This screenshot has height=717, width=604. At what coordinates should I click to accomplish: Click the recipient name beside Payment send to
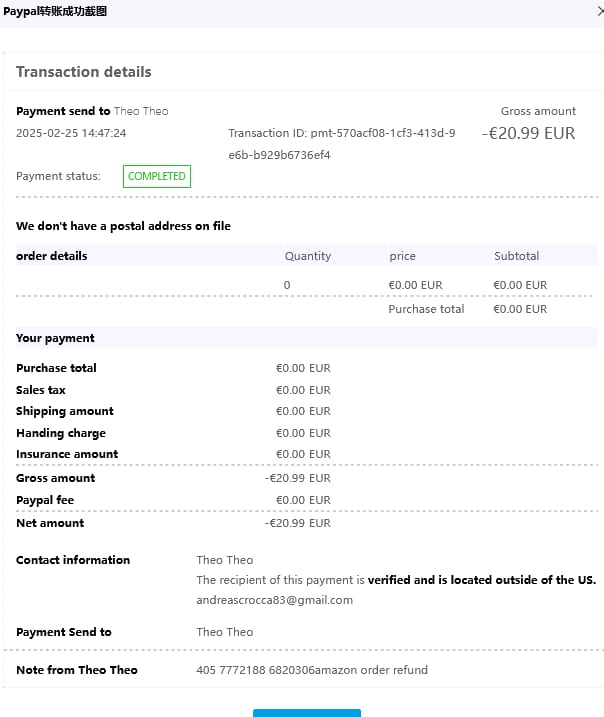[x=141, y=111]
